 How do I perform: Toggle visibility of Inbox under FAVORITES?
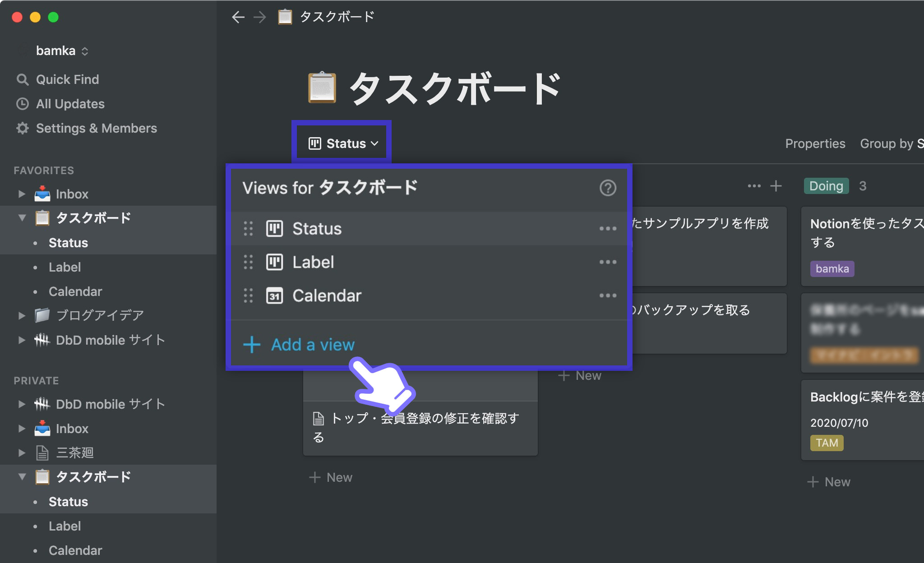pyautogui.click(x=19, y=194)
